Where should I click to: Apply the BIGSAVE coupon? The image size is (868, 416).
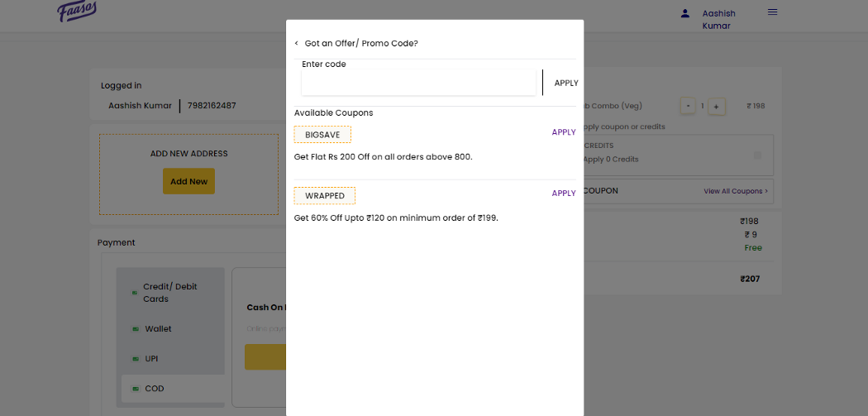564,132
